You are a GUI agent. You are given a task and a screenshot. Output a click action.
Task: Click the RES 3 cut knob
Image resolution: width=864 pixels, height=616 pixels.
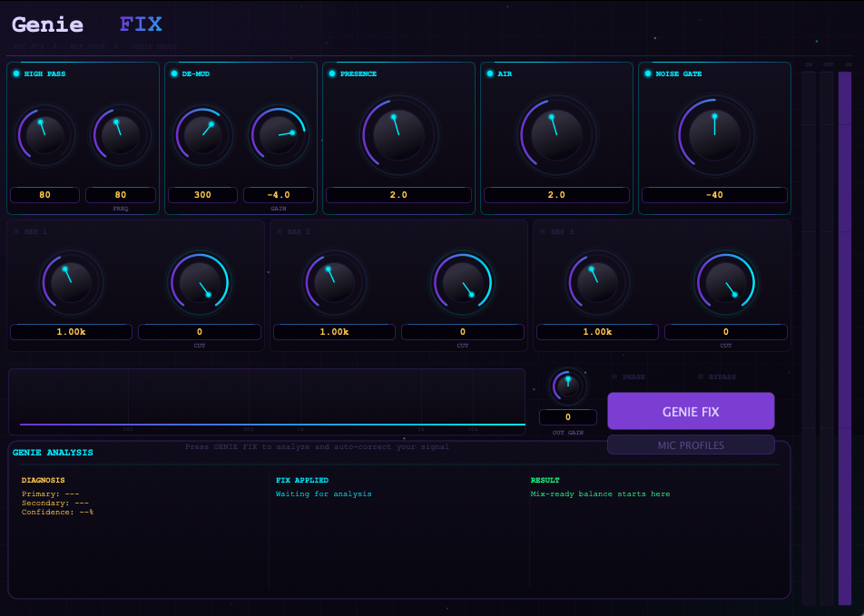point(725,282)
